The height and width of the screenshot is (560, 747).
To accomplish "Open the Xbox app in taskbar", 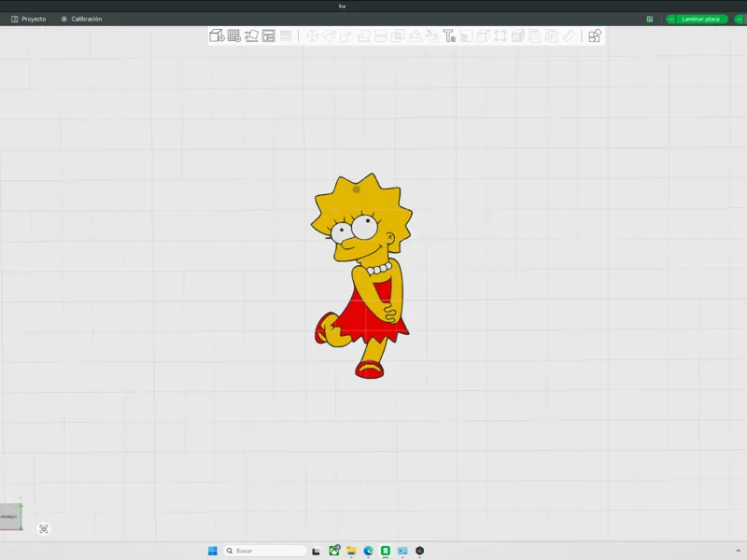I will click(x=334, y=551).
